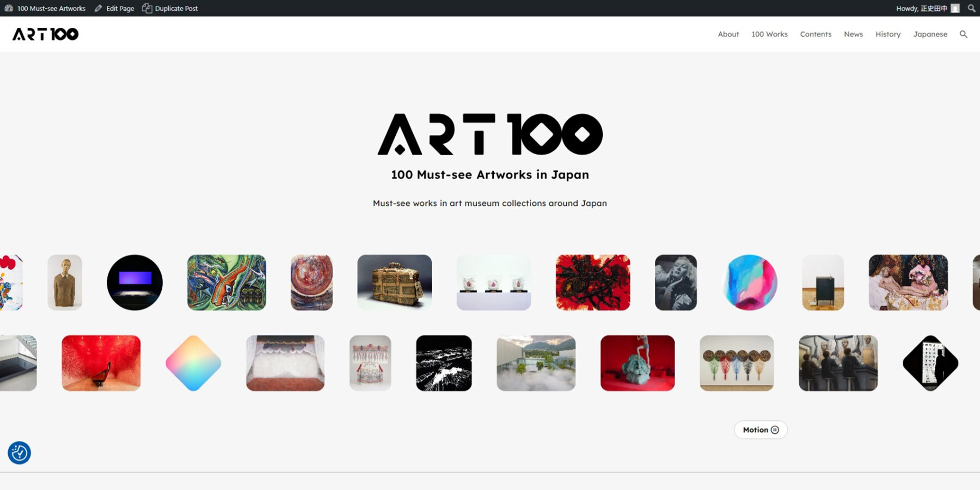The width and height of the screenshot is (980, 490).
Task: Open the History navigation link
Action: pyautogui.click(x=888, y=34)
